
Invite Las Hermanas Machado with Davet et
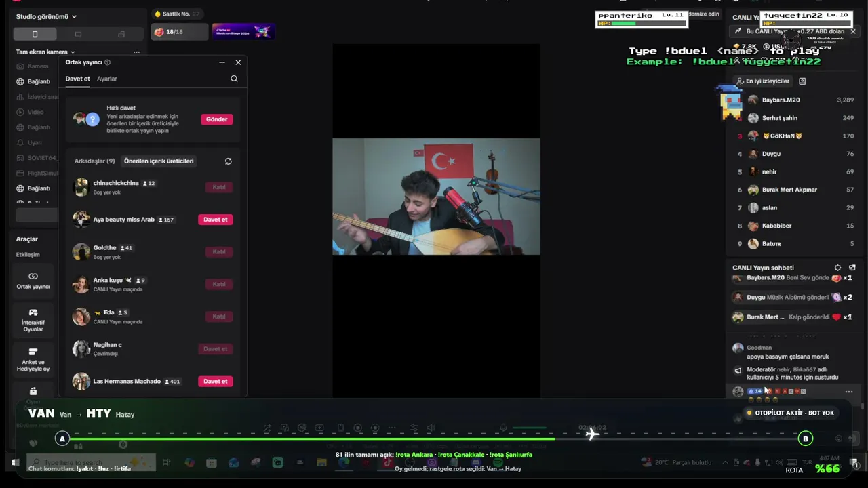pos(216,381)
